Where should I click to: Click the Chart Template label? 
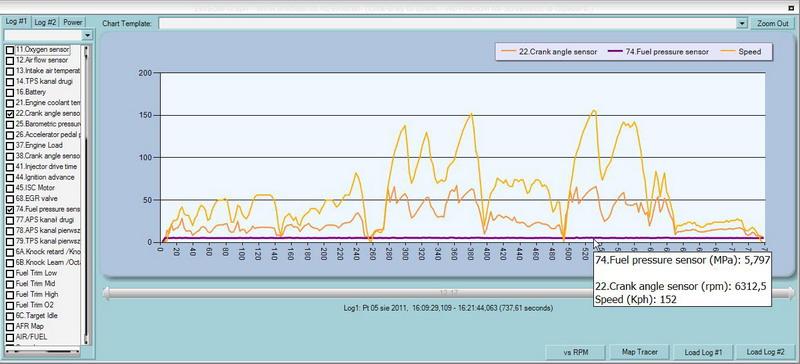click(x=127, y=24)
